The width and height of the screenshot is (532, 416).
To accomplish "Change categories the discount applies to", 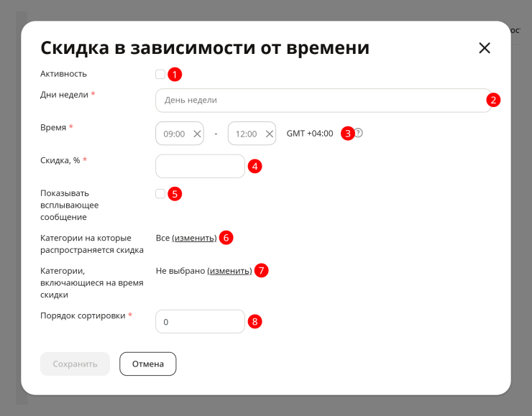I will click(194, 238).
